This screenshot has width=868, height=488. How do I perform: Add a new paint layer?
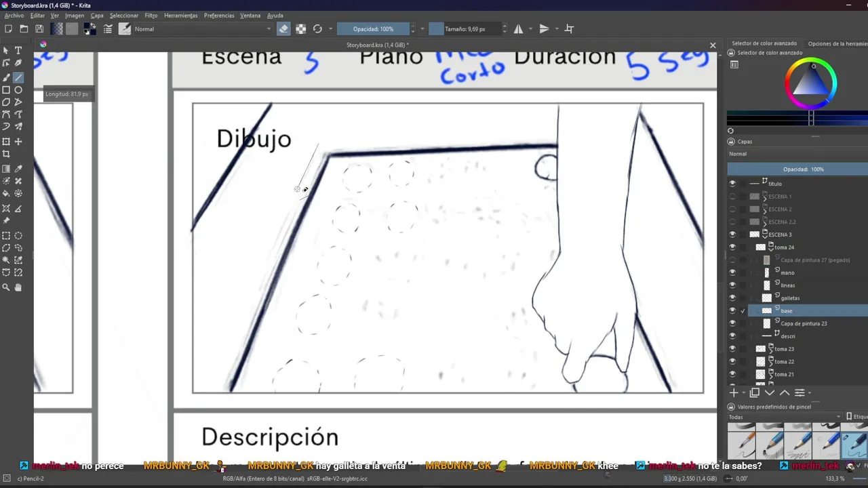[x=733, y=392]
